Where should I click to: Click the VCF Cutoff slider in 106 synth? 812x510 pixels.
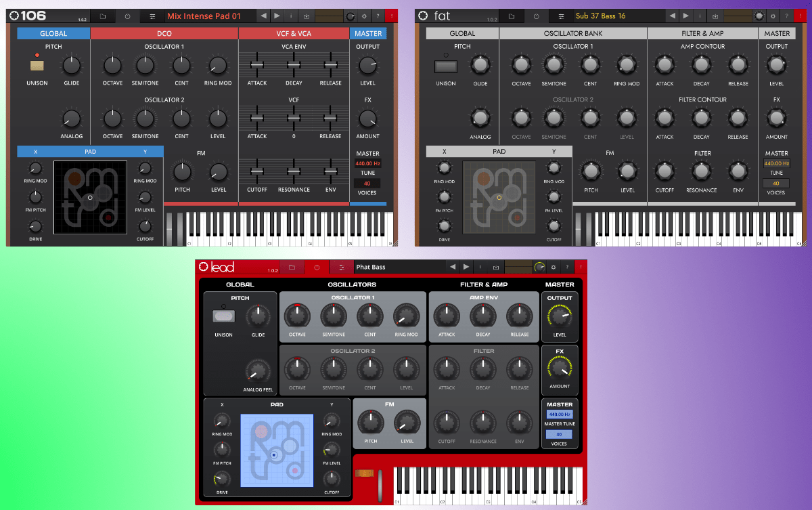tap(256, 171)
